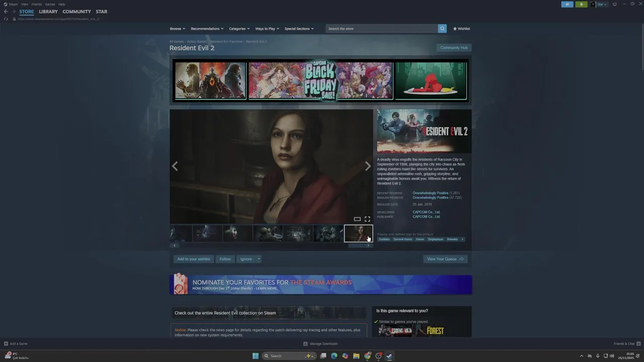Switch to the LIBRARY tab
This screenshot has width=644, height=362.
tap(48, 12)
